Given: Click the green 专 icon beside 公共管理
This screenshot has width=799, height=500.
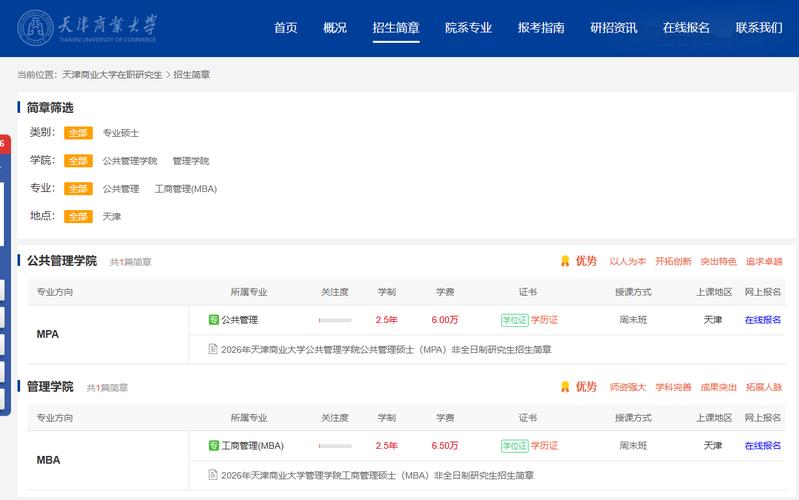Looking at the screenshot, I should pyautogui.click(x=214, y=320).
